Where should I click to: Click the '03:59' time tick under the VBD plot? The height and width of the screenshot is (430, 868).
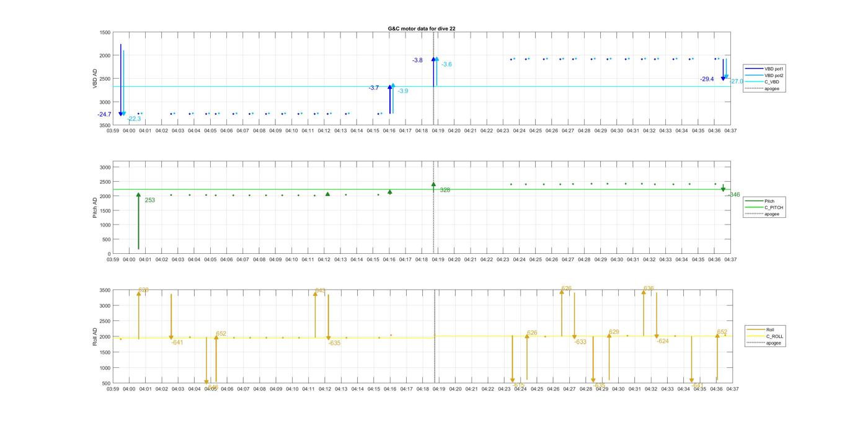coord(113,131)
